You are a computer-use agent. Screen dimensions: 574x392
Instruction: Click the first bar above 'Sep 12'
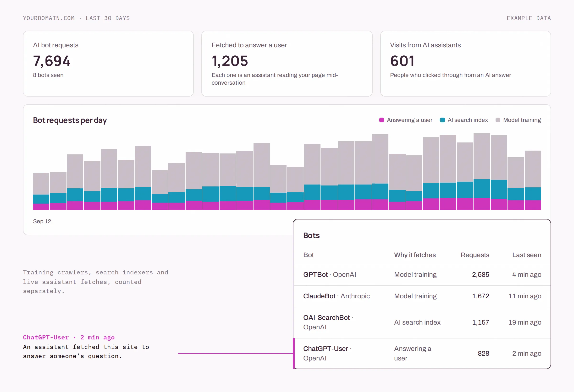pos(41,191)
